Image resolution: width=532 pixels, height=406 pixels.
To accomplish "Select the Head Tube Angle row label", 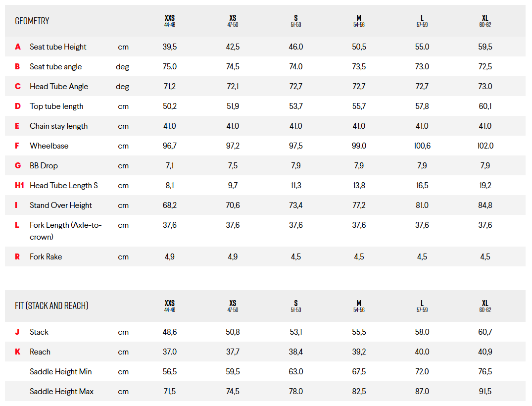I will tap(59, 86).
